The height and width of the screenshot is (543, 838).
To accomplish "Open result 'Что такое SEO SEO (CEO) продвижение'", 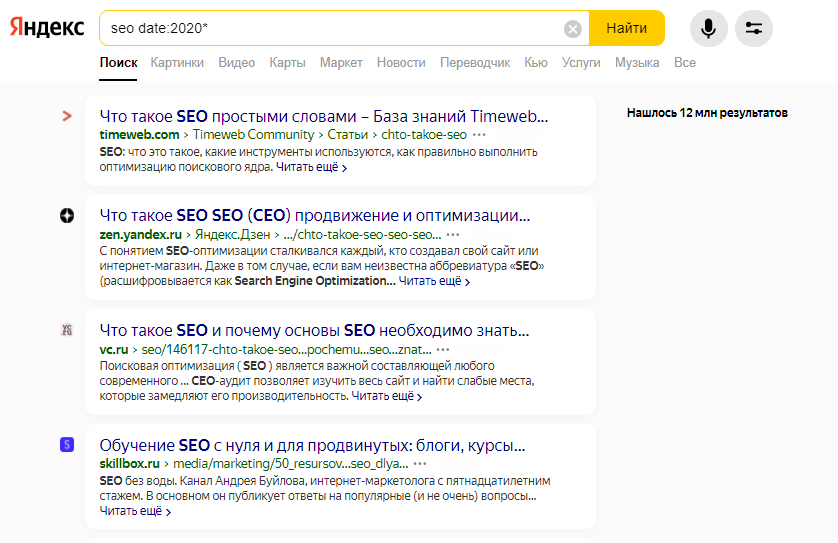I will pos(315,215).
